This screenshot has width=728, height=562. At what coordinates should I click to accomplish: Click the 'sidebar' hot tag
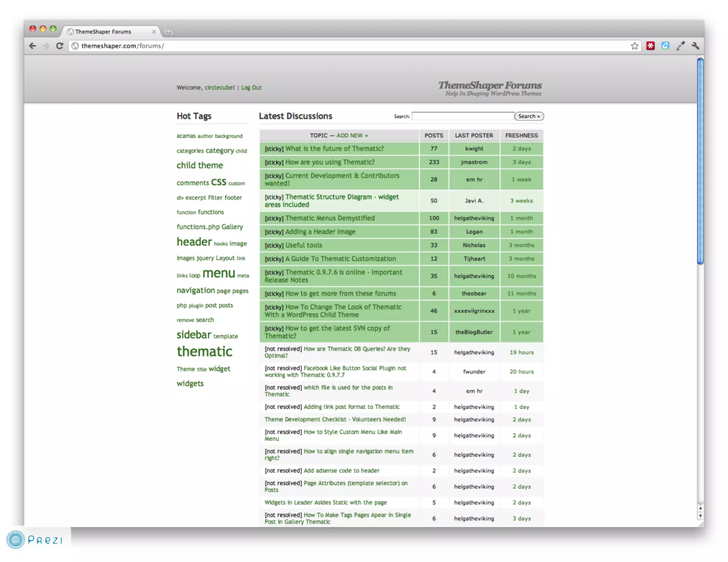coord(194,335)
